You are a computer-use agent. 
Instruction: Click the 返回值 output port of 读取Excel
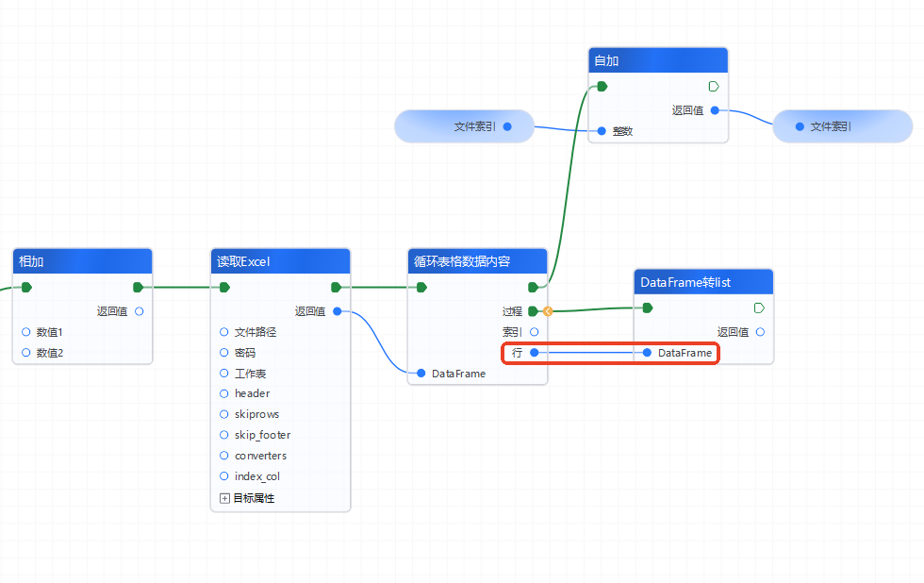point(337,311)
